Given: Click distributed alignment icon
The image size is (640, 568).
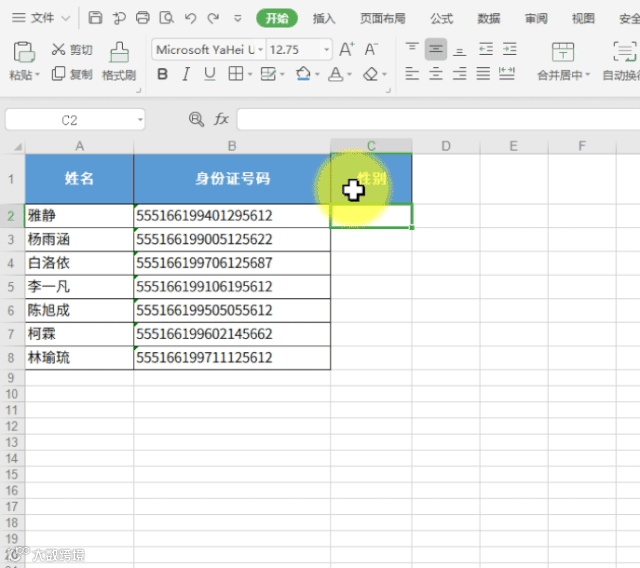Looking at the screenshot, I should click(x=507, y=74).
